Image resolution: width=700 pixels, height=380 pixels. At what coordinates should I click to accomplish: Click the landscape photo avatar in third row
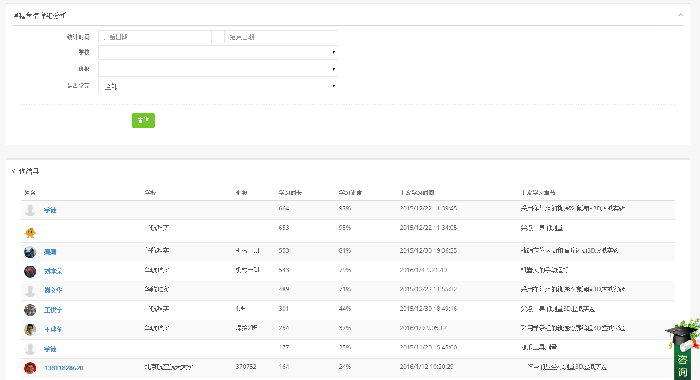pyautogui.click(x=30, y=252)
